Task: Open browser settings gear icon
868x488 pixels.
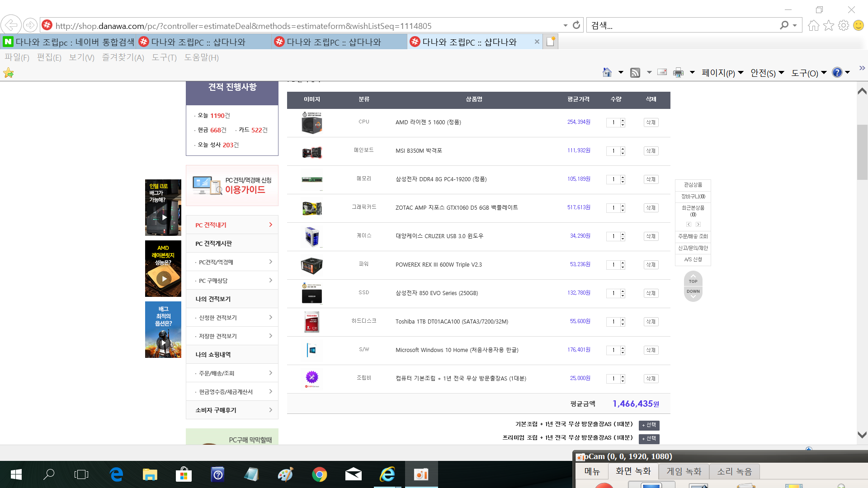Action: point(844,25)
